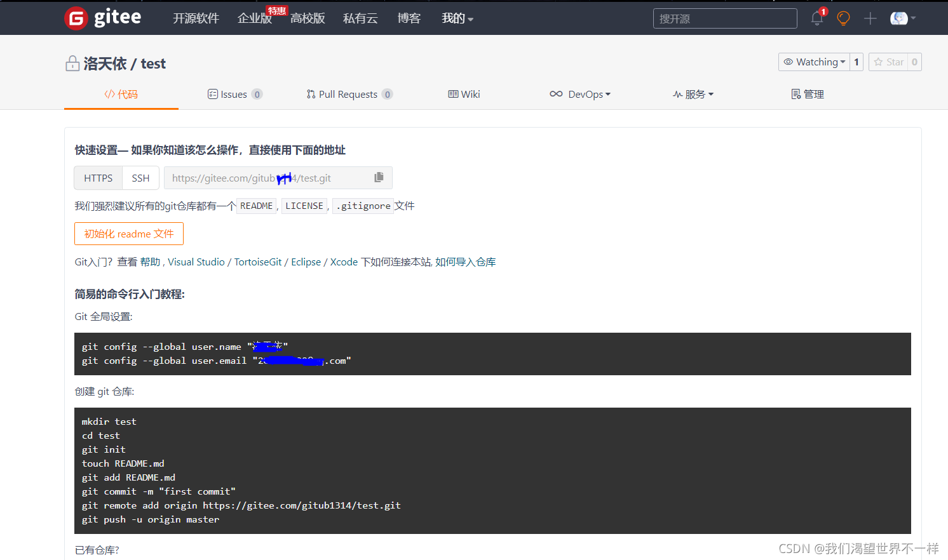Viewport: 948px width, 560px height.
Task: Expand the 服务 dropdown tab
Action: pos(693,94)
